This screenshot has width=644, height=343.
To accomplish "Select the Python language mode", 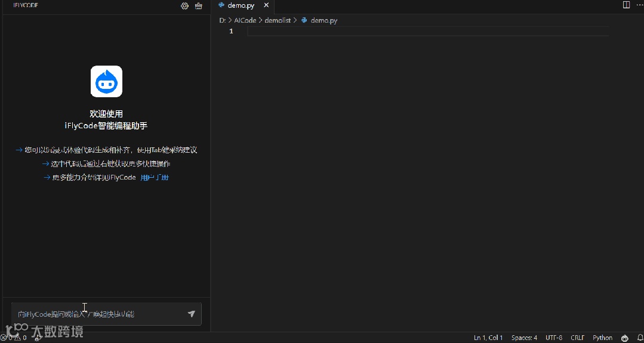I will click(x=602, y=338).
